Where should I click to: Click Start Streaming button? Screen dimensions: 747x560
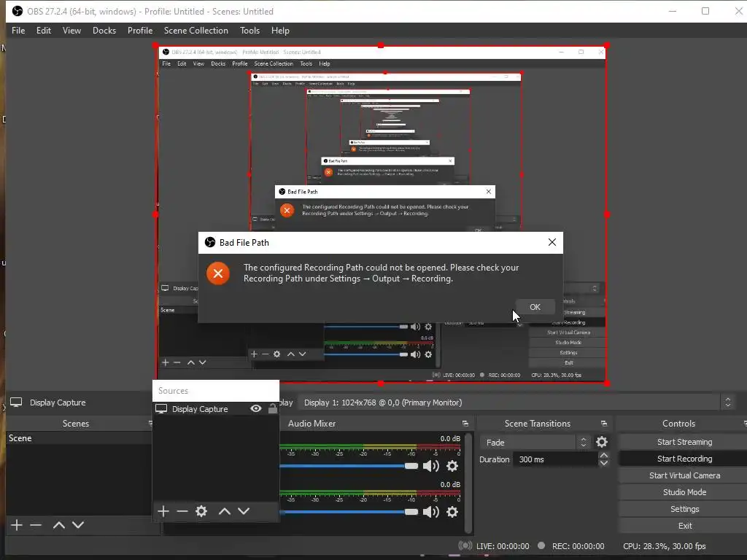coord(684,442)
